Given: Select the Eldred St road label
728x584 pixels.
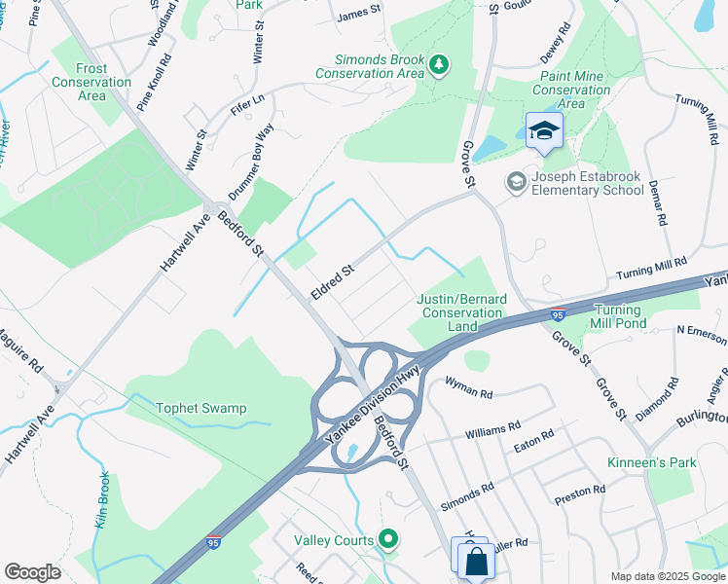Looking at the screenshot, I should 332,282.
